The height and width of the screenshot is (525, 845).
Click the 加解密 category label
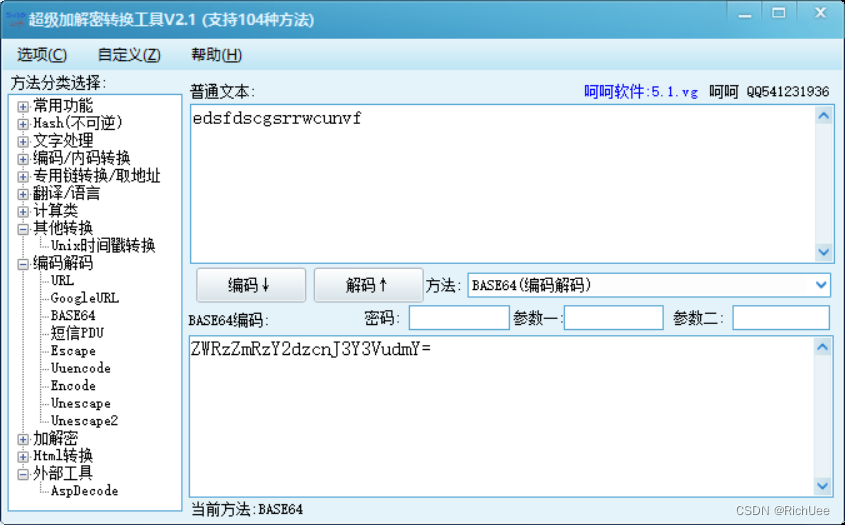pyautogui.click(x=56, y=439)
